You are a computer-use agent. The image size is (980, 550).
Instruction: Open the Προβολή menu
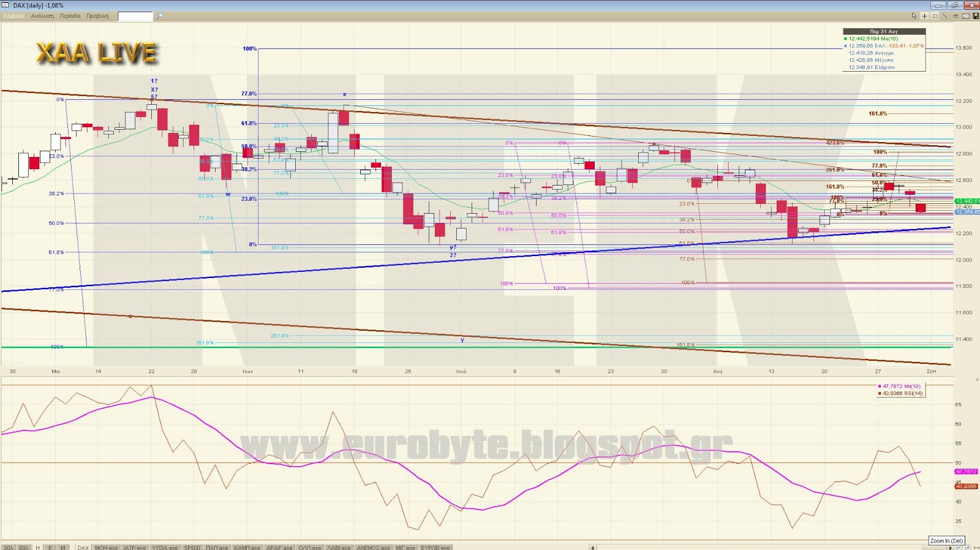click(97, 16)
